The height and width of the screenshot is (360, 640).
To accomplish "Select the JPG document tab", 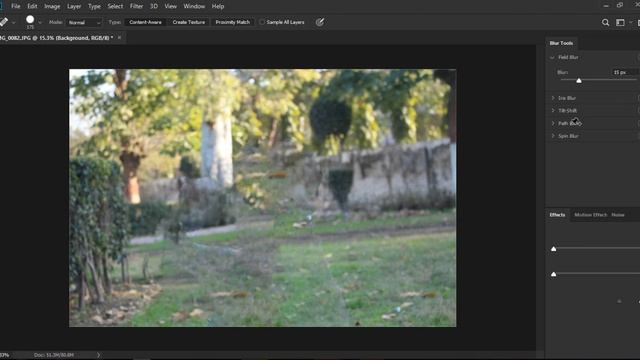I will (56, 38).
